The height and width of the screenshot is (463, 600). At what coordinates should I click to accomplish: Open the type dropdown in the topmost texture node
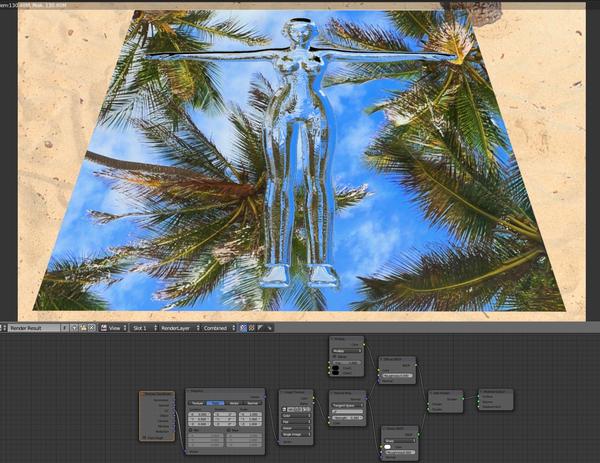(x=347, y=351)
